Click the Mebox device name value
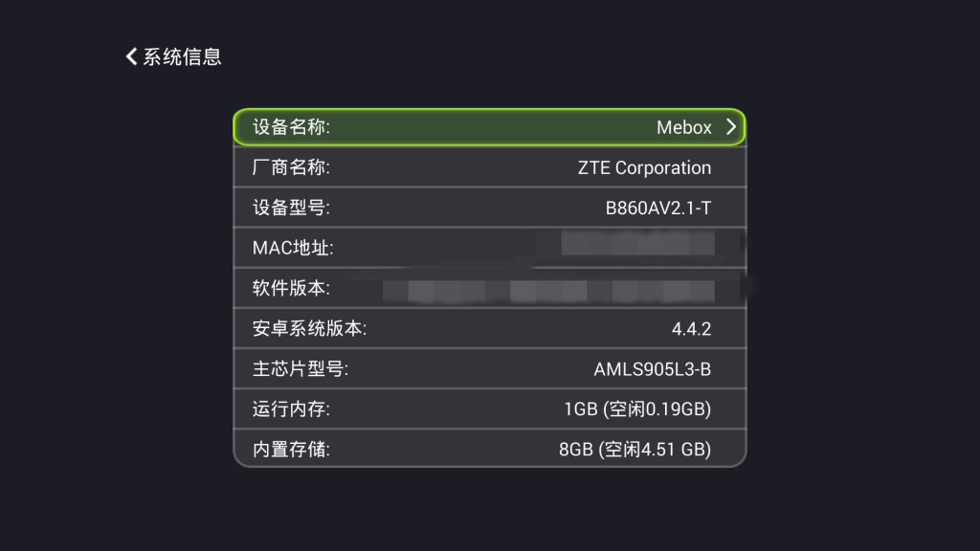The height and width of the screenshot is (551, 980). pyautogui.click(x=683, y=127)
